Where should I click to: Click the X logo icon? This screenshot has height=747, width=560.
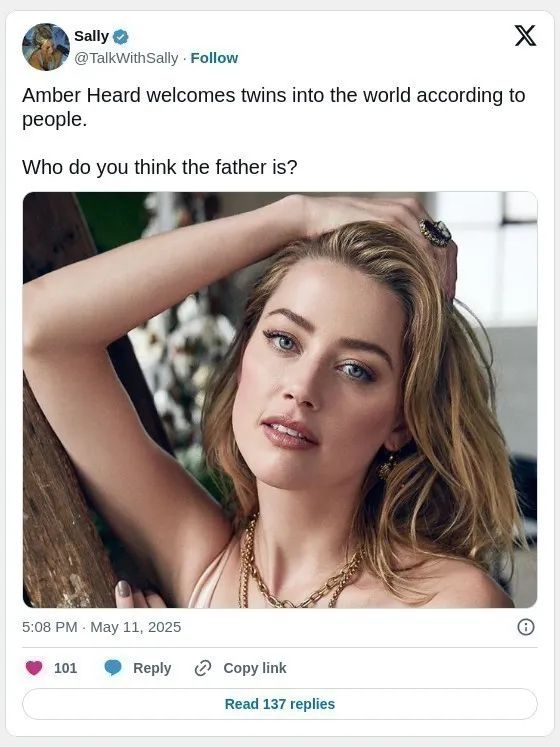(525, 36)
